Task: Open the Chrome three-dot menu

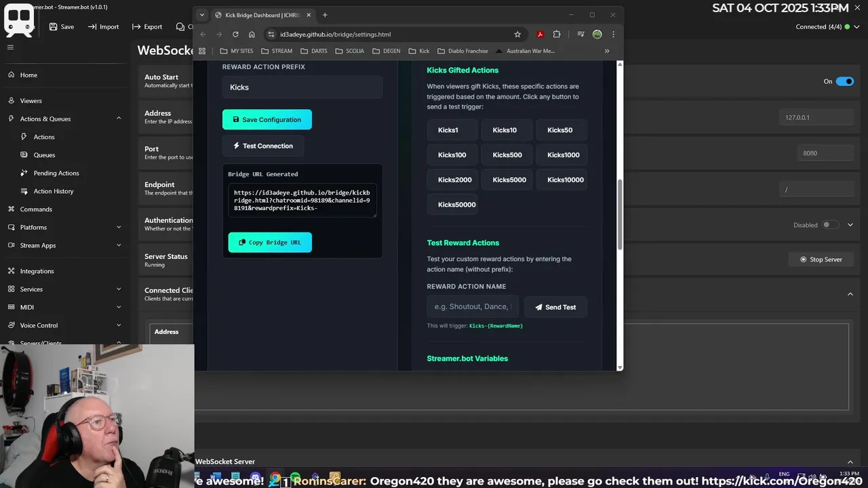Action: pyautogui.click(x=613, y=34)
